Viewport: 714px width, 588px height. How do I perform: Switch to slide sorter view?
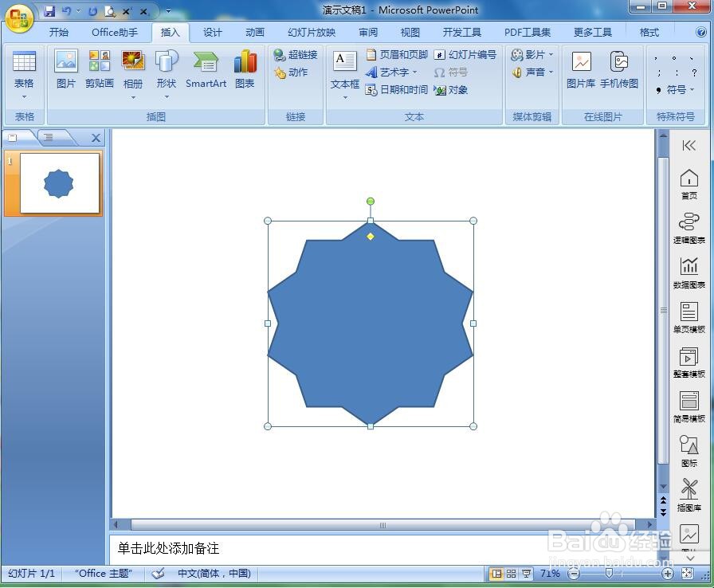coord(511,574)
